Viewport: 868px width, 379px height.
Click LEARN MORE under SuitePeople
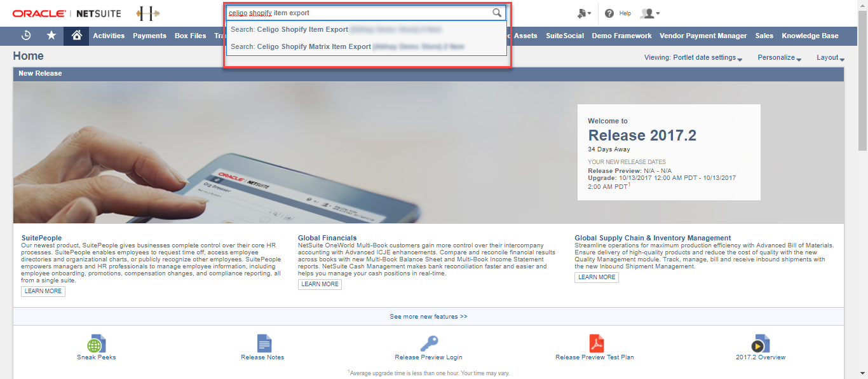(43, 291)
